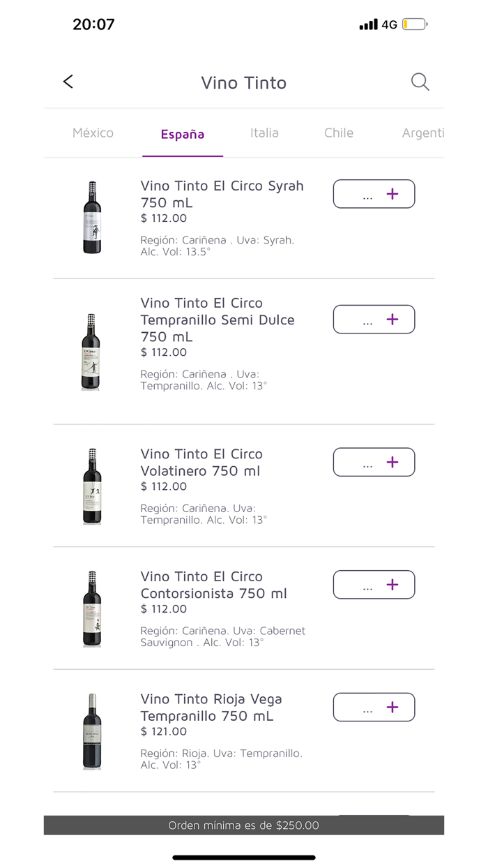Select the Chile tab

(x=339, y=133)
